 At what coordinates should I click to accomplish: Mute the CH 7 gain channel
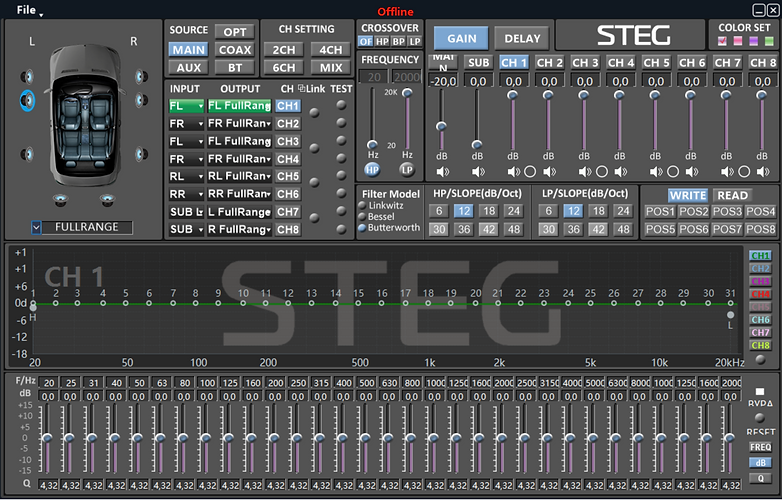pos(727,172)
